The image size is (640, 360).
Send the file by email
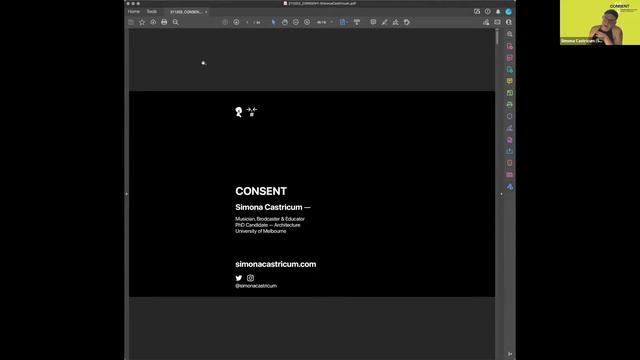(x=498, y=22)
